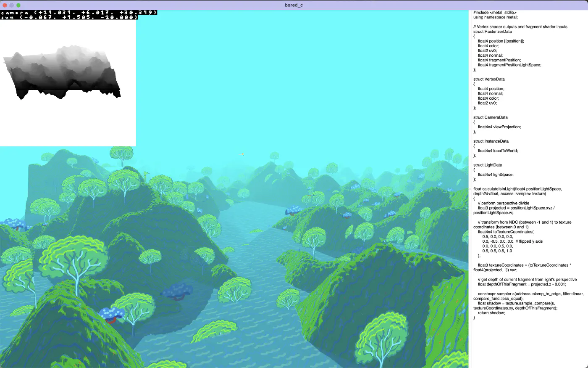Click the big tree at bottom right
The height and width of the screenshot is (368, 588).
point(381,336)
